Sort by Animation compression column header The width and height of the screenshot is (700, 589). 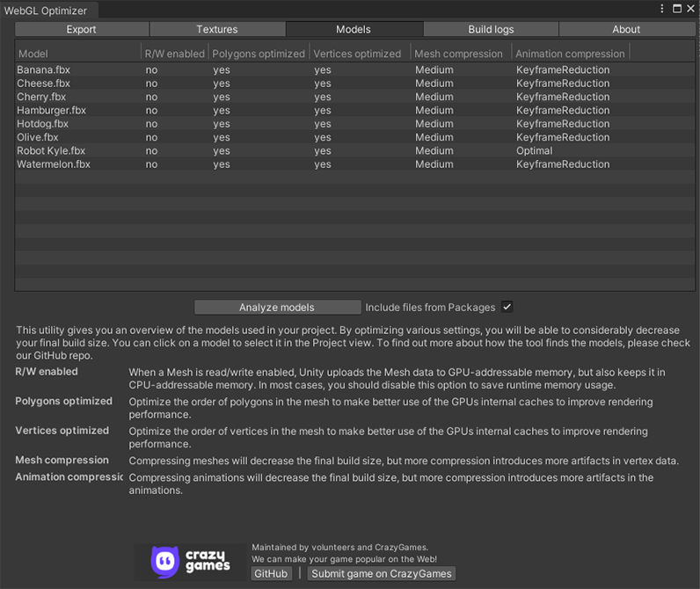click(x=570, y=54)
